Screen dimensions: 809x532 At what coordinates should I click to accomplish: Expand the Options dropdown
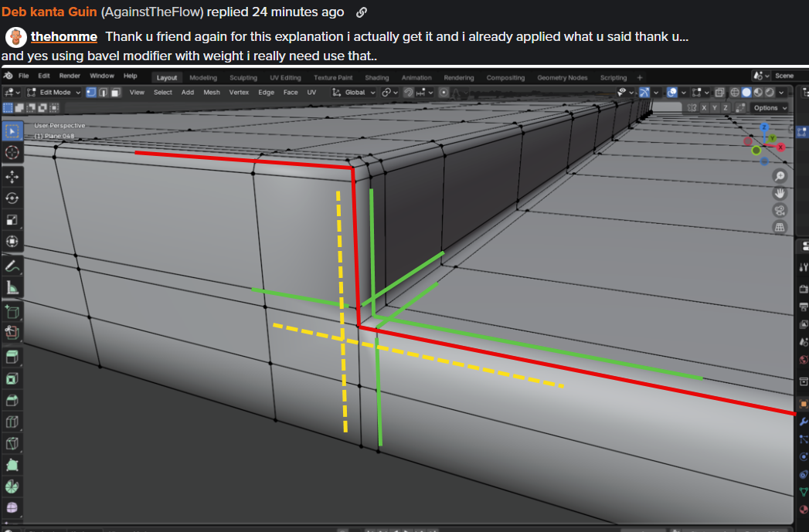click(770, 108)
